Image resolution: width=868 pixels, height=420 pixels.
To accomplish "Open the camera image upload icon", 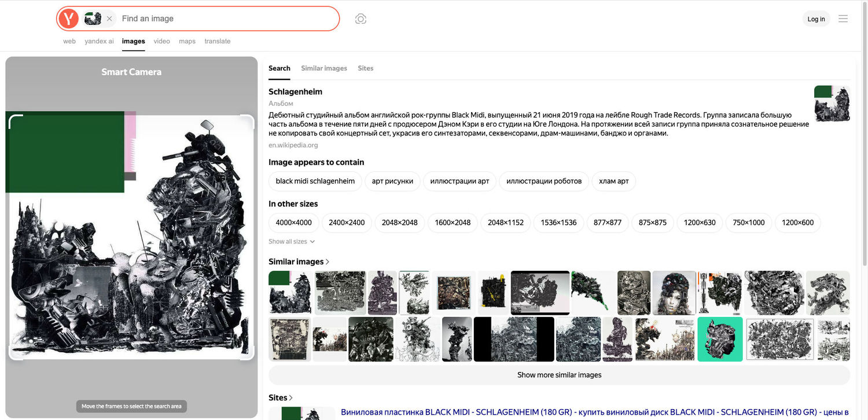I will coord(361,19).
